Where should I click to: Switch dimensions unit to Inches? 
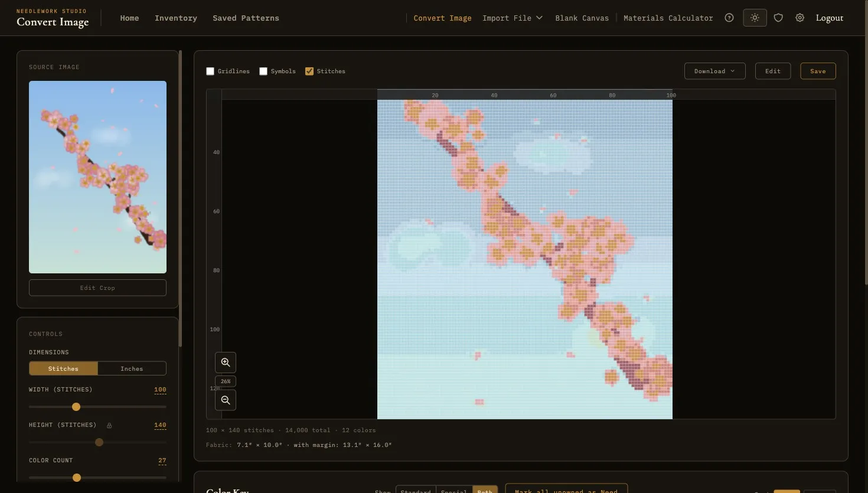click(x=132, y=368)
